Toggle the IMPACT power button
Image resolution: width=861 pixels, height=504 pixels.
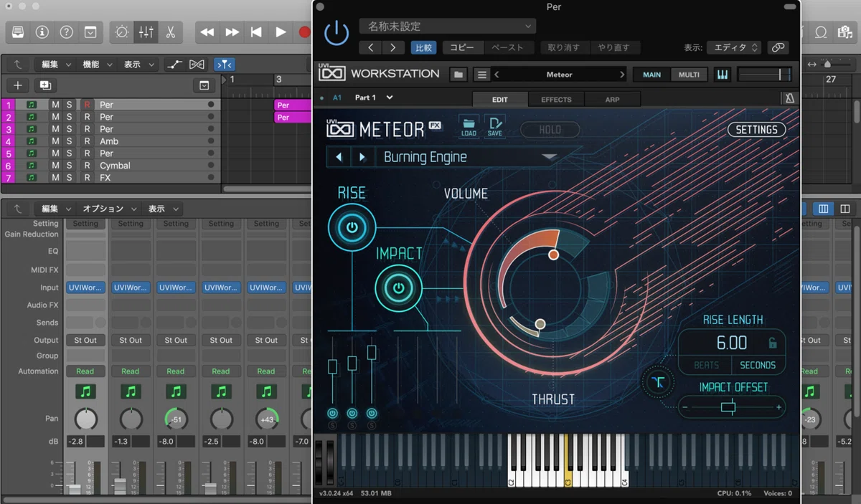point(398,289)
